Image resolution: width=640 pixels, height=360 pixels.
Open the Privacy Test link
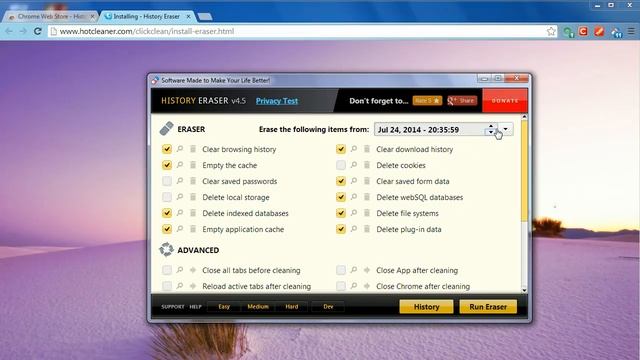click(x=277, y=101)
